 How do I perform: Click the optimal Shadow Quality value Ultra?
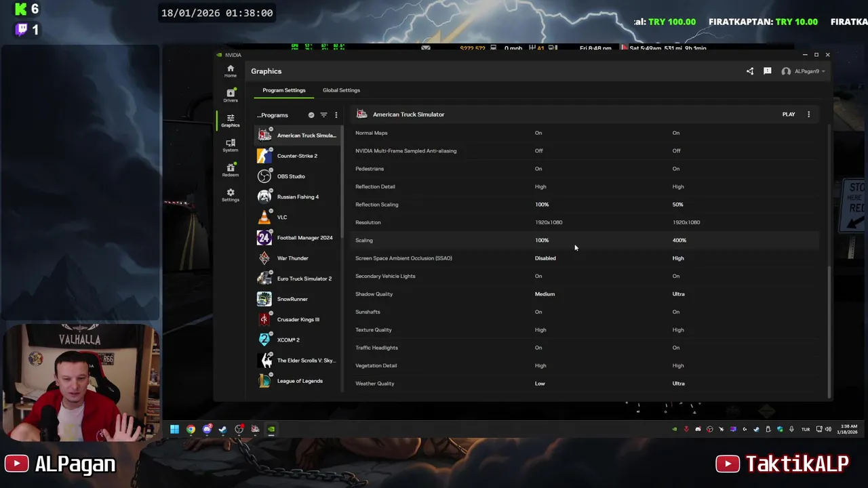tap(679, 294)
